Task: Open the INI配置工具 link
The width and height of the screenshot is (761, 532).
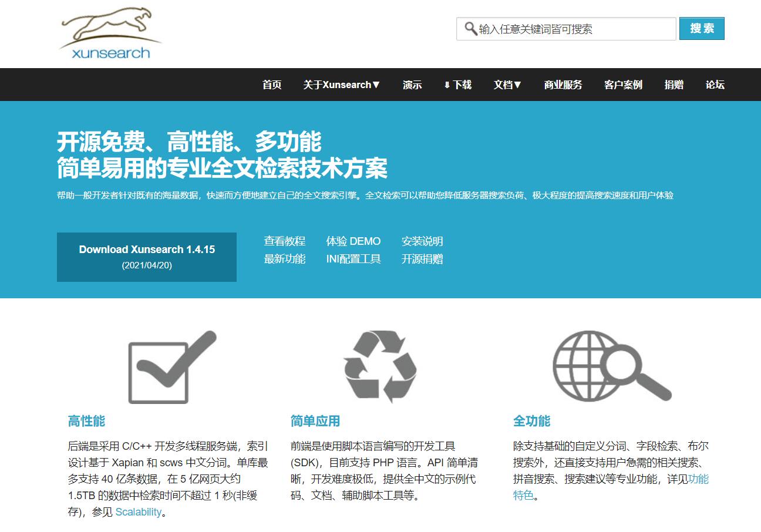Action: [x=353, y=259]
